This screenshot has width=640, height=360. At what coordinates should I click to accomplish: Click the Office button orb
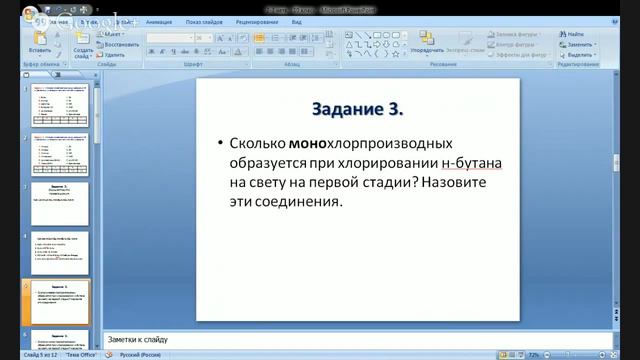pos(30,15)
